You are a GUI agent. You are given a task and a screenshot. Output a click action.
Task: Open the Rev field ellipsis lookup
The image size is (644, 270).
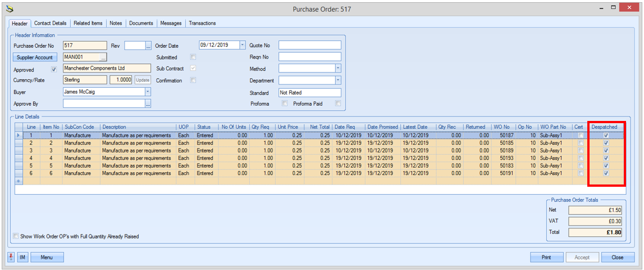coord(148,46)
